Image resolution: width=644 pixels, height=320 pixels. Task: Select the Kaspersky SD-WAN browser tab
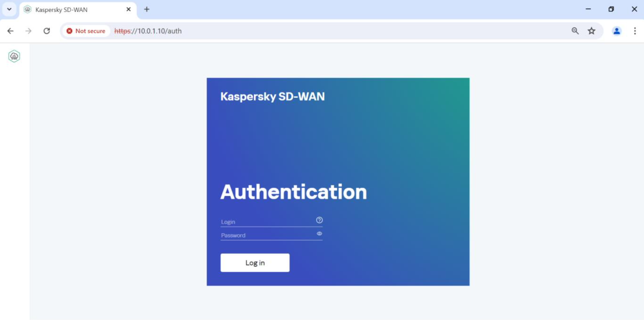tap(78, 10)
